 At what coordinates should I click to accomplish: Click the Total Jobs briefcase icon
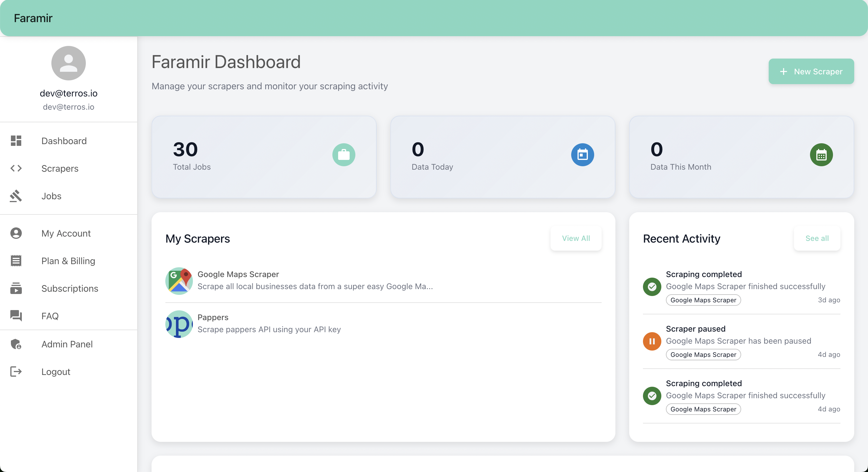pyautogui.click(x=344, y=154)
